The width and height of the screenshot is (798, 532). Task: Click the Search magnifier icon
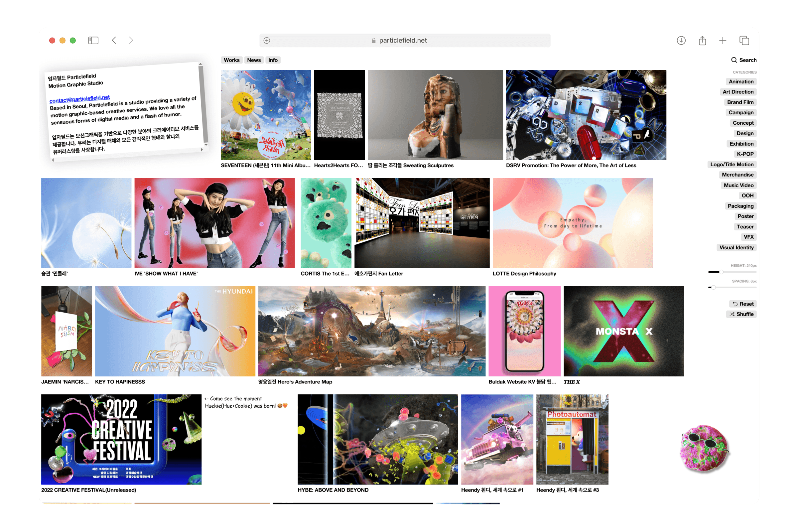pos(734,60)
